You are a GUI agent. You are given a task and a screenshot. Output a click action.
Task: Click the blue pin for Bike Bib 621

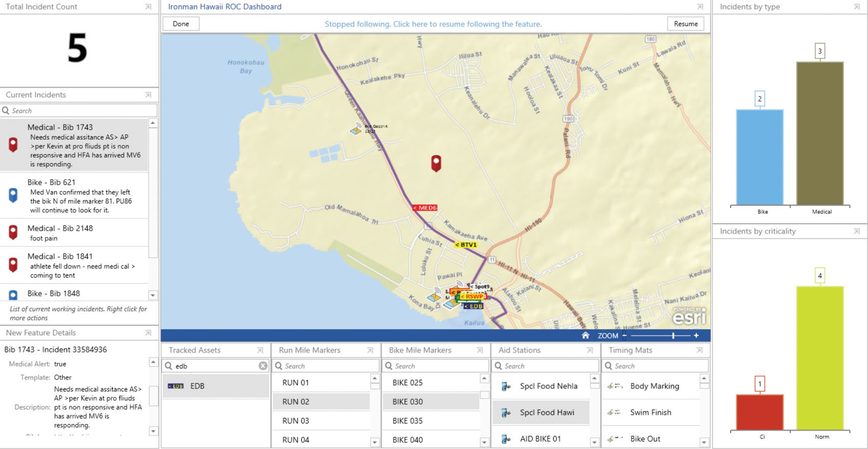click(x=13, y=195)
